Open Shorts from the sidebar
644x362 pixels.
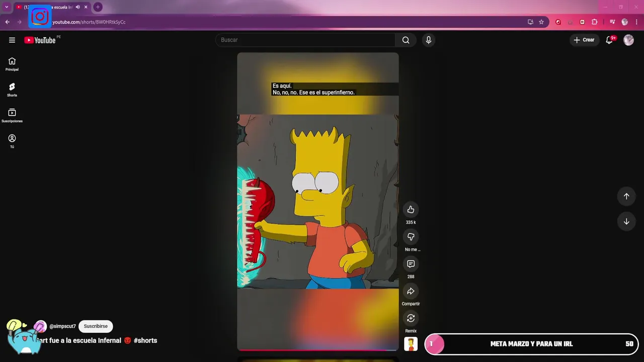(x=12, y=90)
